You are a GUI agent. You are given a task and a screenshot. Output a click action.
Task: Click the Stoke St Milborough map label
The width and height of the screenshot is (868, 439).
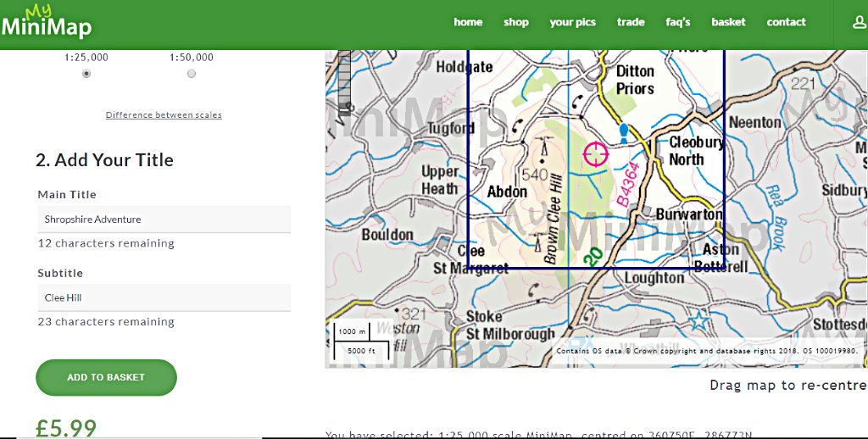[x=509, y=325]
